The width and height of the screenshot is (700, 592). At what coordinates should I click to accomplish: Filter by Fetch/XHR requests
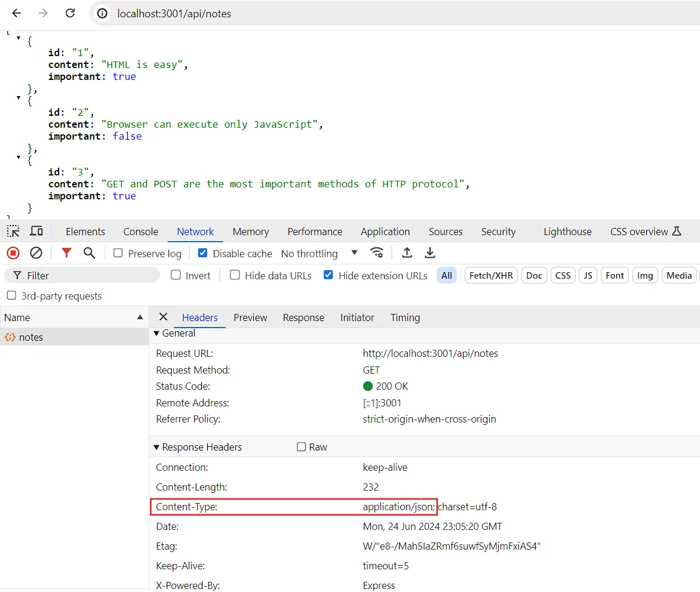pyautogui.click(x=491, y=275)
